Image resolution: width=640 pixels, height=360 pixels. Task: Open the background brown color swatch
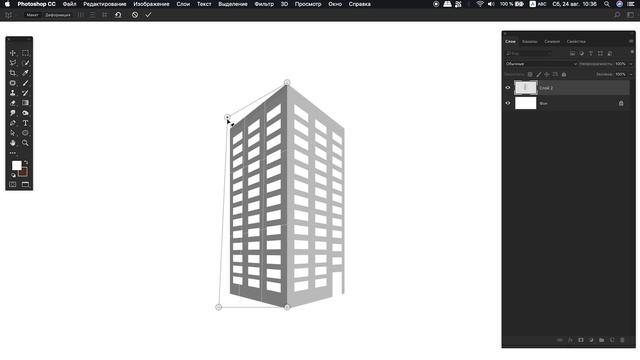tap(24, 172)
